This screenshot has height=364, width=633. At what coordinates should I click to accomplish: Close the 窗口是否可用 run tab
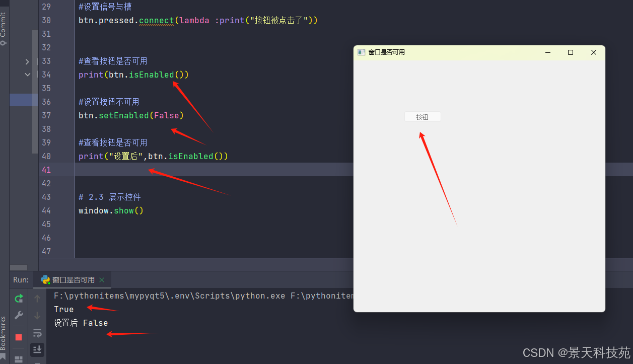tap(102, 280)
